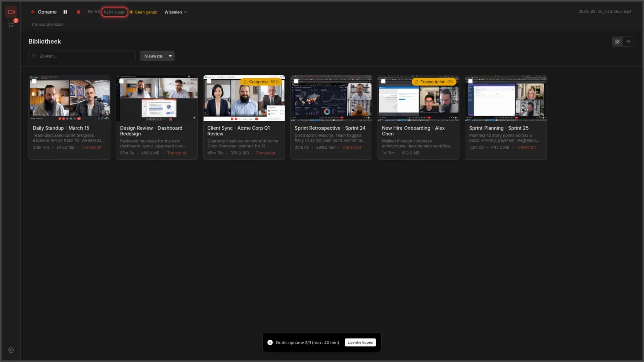This screenshot has width=644, height=362.
Task: Click title Design Review - Dashboard Redesign
Action: tap(151, 131)
